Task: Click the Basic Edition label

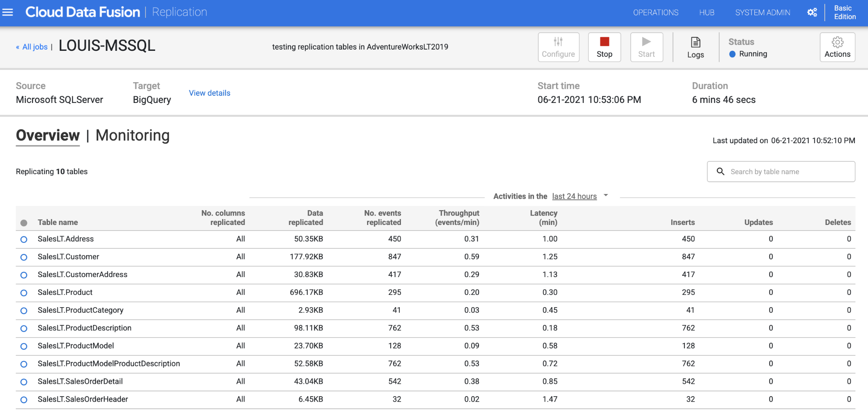Action: point(845,12)
